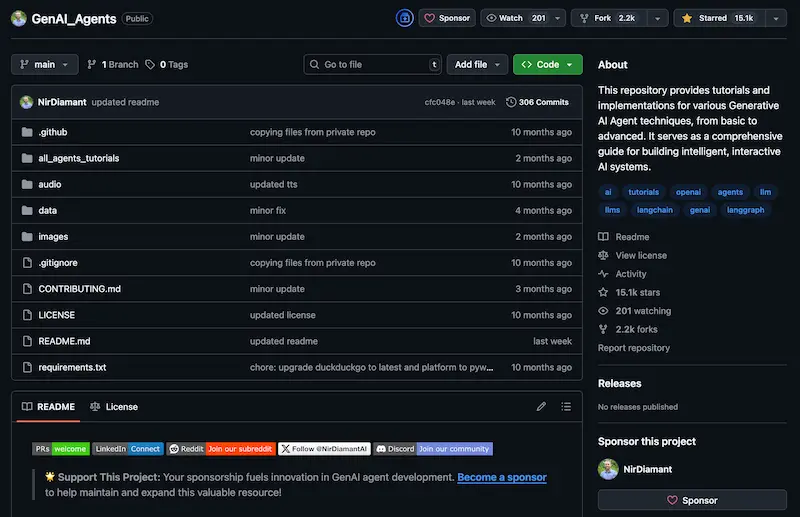
Task: Click the Reddit Join our subreddit badge
Action: pos(221,449)
